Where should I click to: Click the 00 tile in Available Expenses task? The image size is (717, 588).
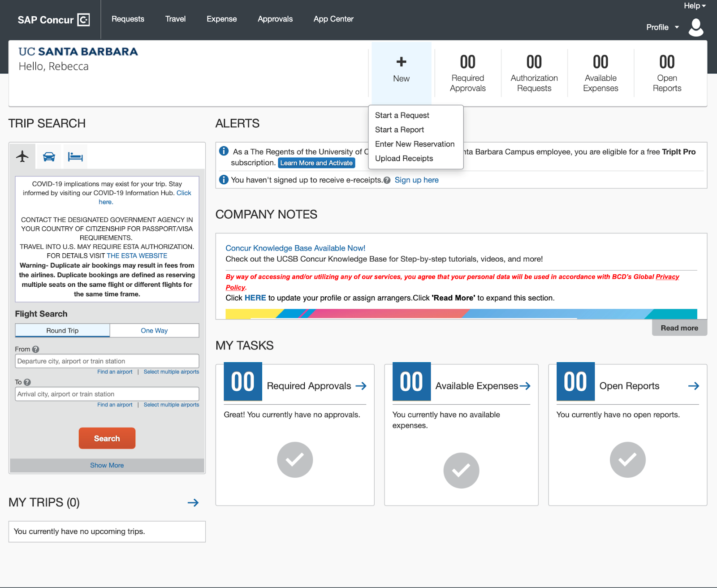tap(412, 381)
